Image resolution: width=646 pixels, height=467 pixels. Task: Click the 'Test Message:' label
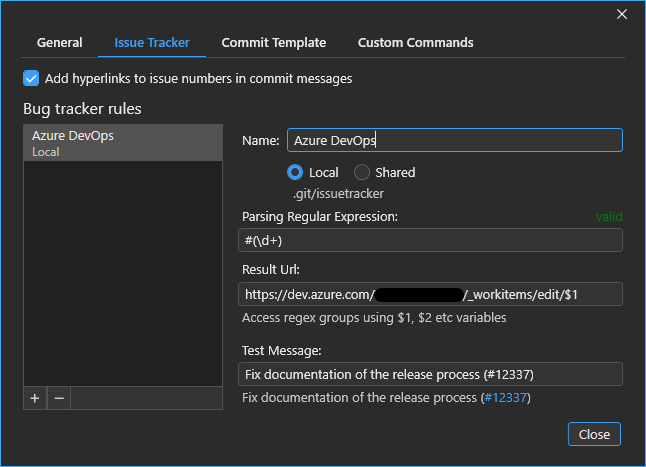point(281,350)
